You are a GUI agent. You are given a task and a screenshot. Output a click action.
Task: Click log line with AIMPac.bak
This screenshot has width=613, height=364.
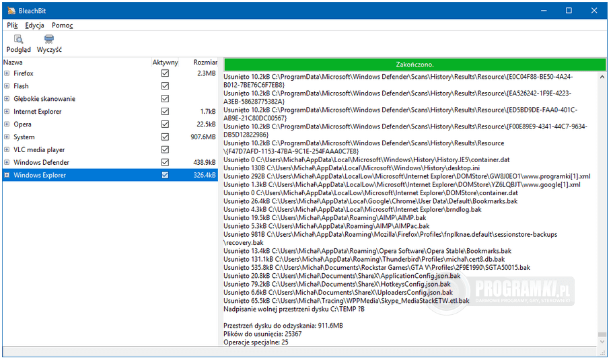tap(326, 226)
